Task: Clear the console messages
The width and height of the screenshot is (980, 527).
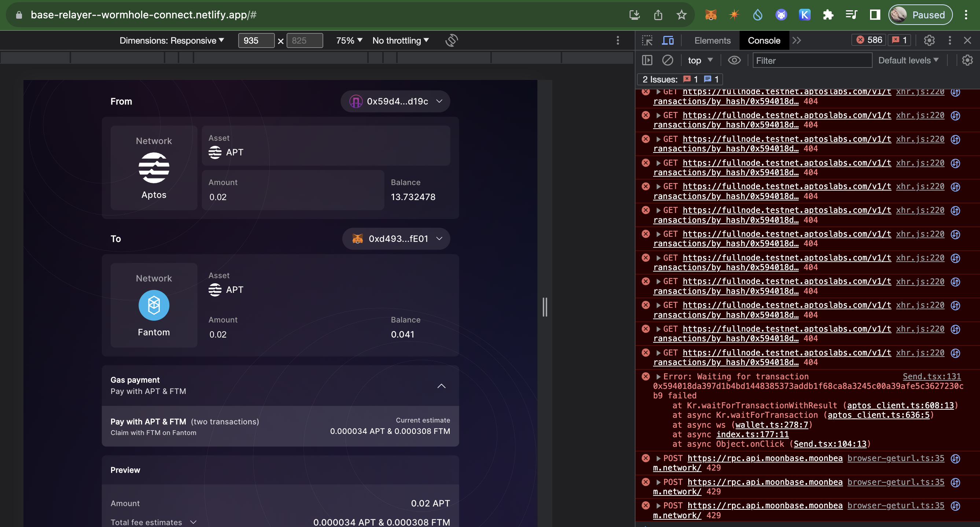Action: pyautogui.click(x=668, y=60)
